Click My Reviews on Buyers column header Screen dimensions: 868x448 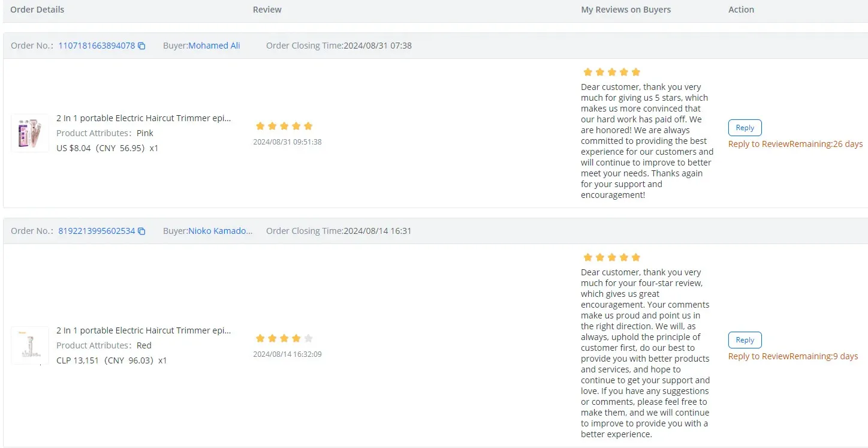[x=626, y=10]
